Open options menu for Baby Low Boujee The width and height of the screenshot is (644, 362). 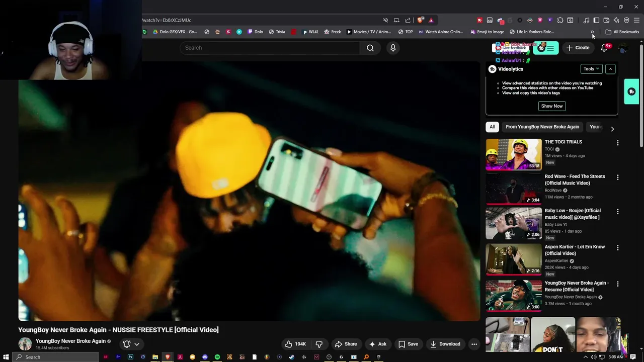(x=618, y=212)
